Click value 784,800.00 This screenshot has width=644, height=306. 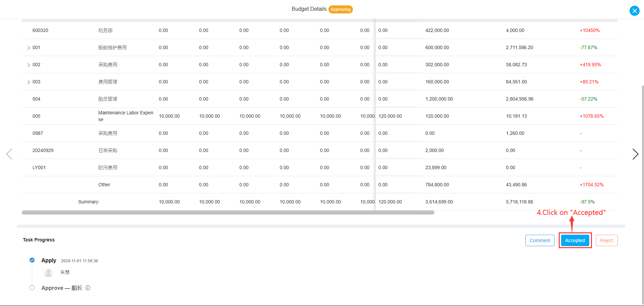point(437,185)
